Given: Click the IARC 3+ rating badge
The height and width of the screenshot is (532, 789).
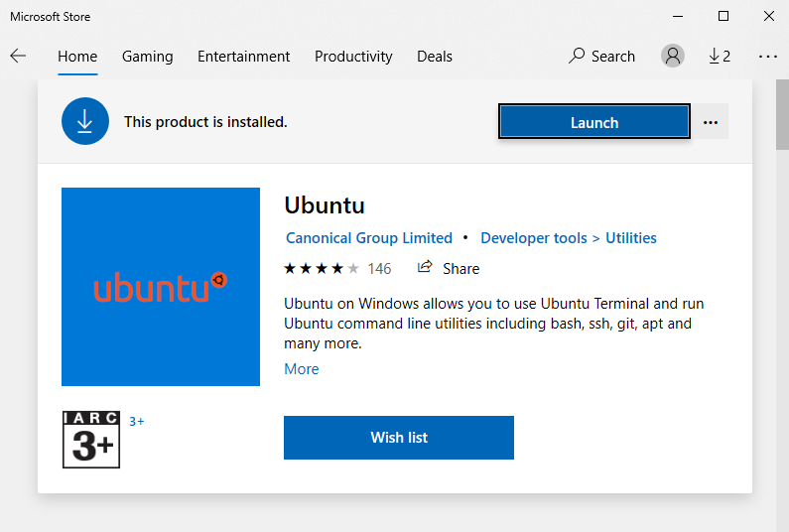Looking at the screenshot, I should click(91, 440).
